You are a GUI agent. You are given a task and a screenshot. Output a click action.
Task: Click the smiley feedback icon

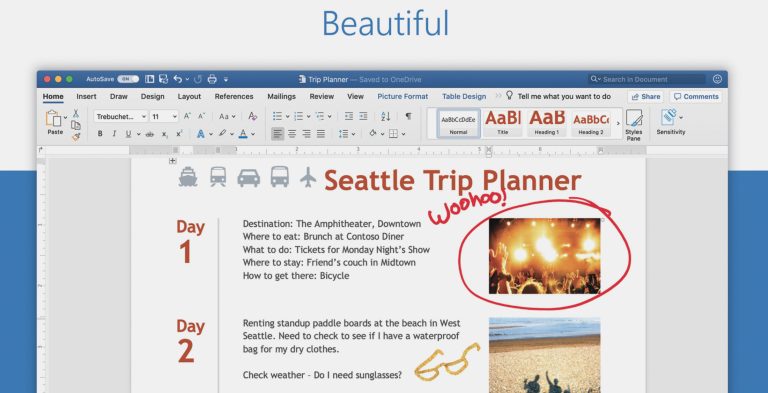tap(717, 79)
